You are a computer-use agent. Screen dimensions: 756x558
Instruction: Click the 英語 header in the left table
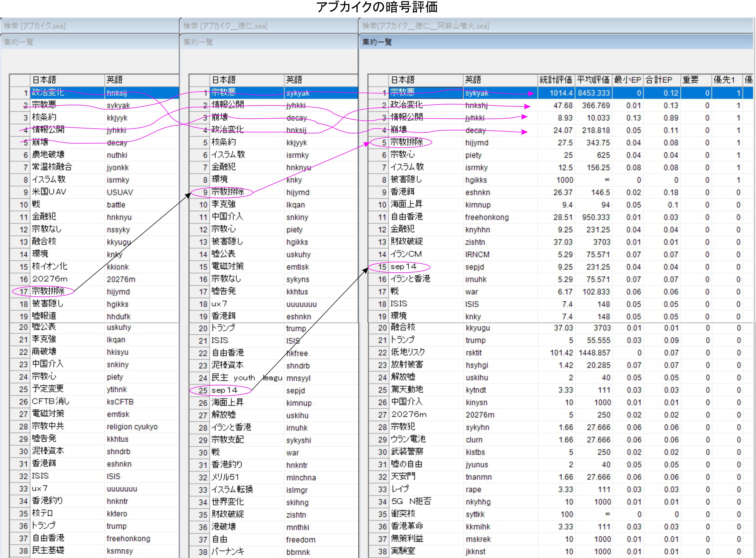click(x=115, y=80)
